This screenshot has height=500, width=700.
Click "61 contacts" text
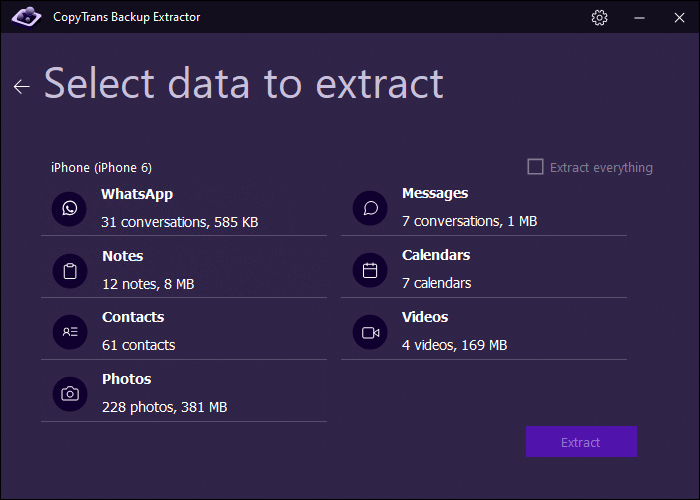pyautogui.click(x=138, y=345)
